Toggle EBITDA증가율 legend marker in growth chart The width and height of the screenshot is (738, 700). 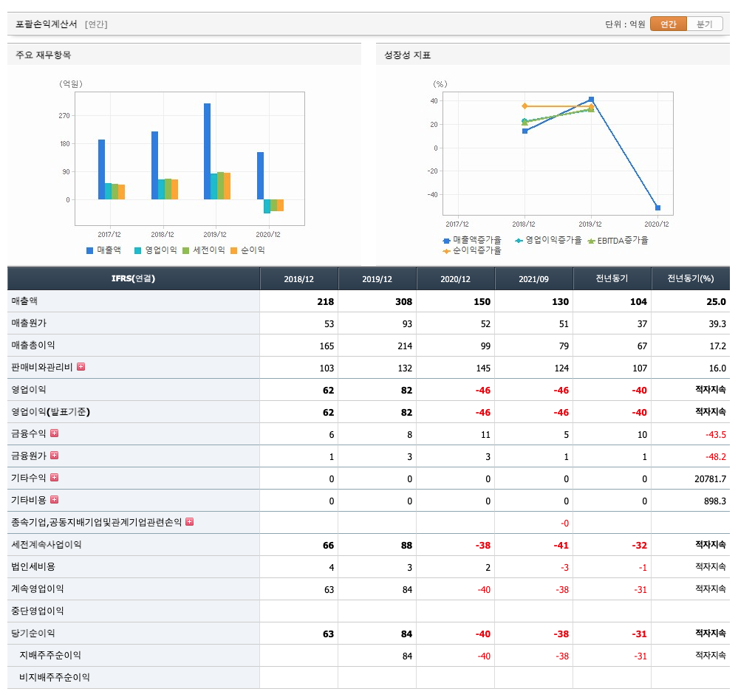click(591, 241)
